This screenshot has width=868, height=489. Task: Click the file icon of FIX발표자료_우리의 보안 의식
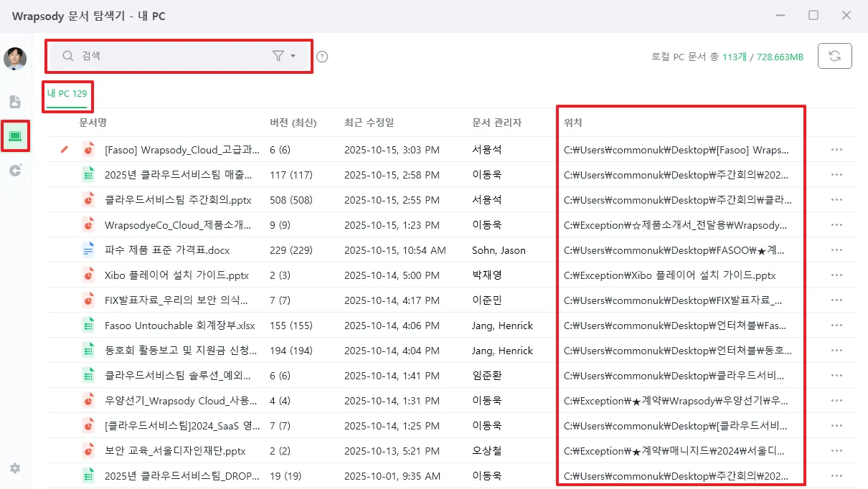point(88,300)
